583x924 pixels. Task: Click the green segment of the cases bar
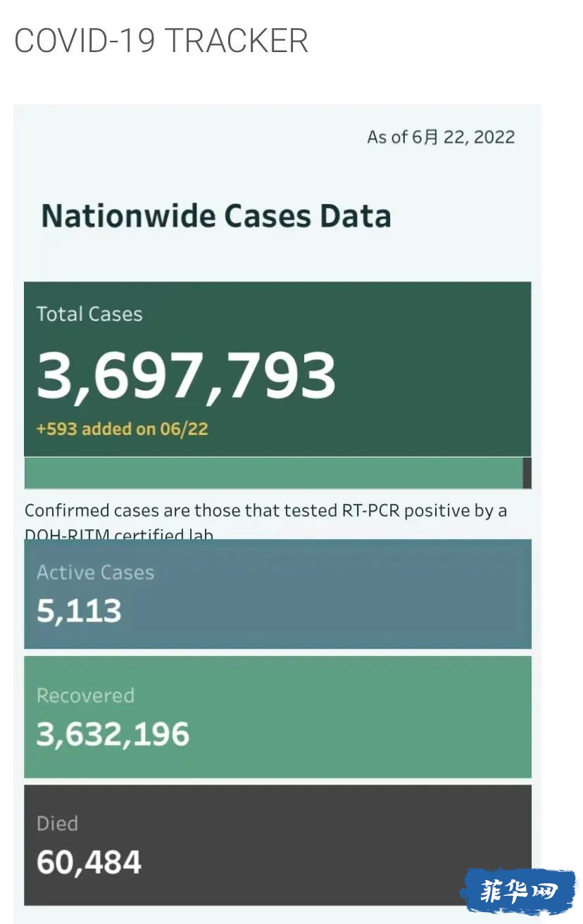[273, 473]
